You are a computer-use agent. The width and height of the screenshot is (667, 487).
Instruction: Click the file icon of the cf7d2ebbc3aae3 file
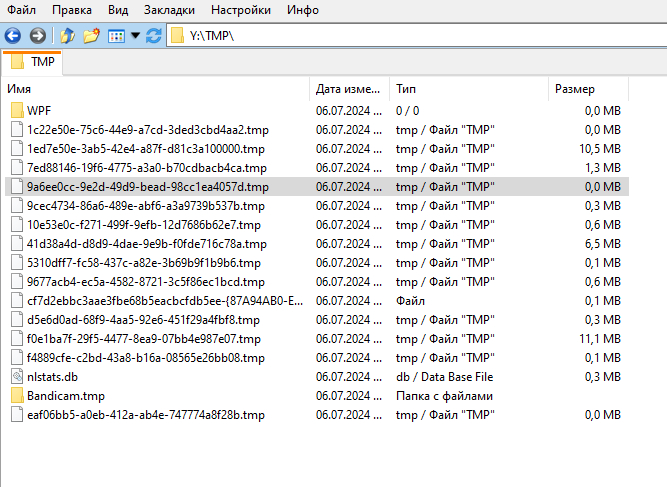click(17, 301)
